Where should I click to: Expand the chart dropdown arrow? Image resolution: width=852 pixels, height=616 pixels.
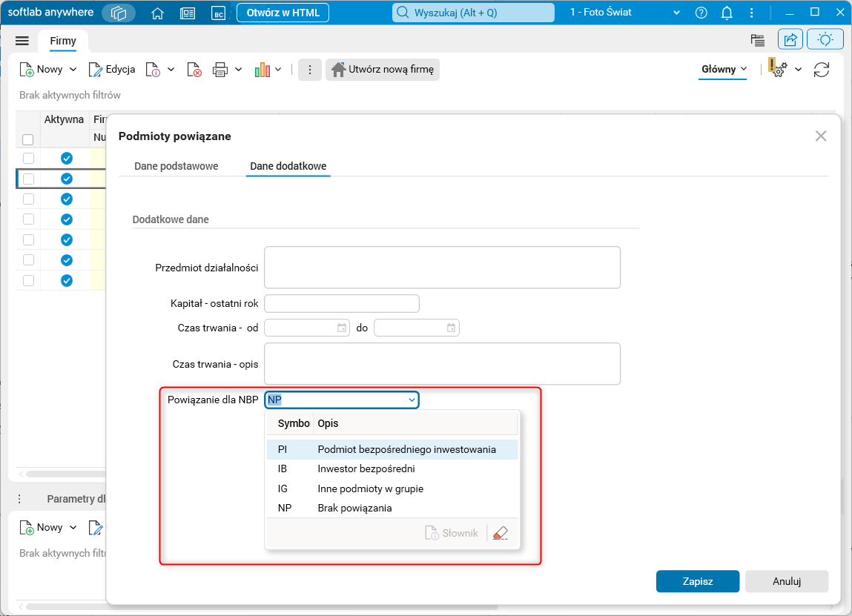(x=278, y=70)
